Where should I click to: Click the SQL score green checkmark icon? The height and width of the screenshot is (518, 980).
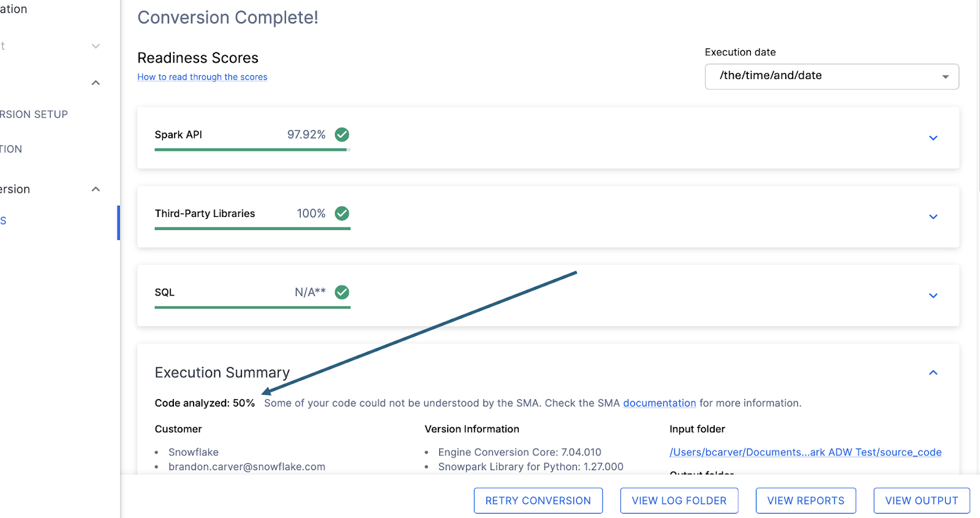tap(342, 292)
